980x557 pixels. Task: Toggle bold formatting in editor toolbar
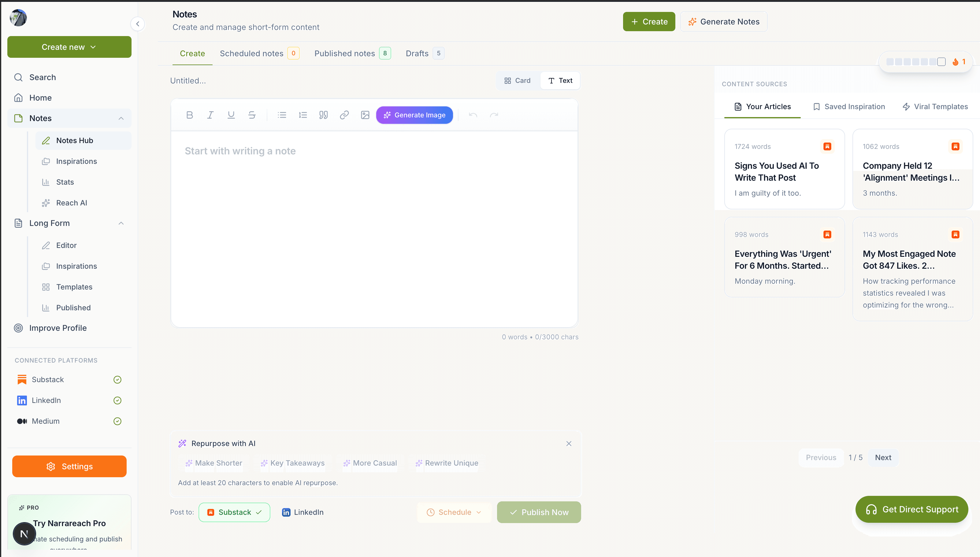189,115
